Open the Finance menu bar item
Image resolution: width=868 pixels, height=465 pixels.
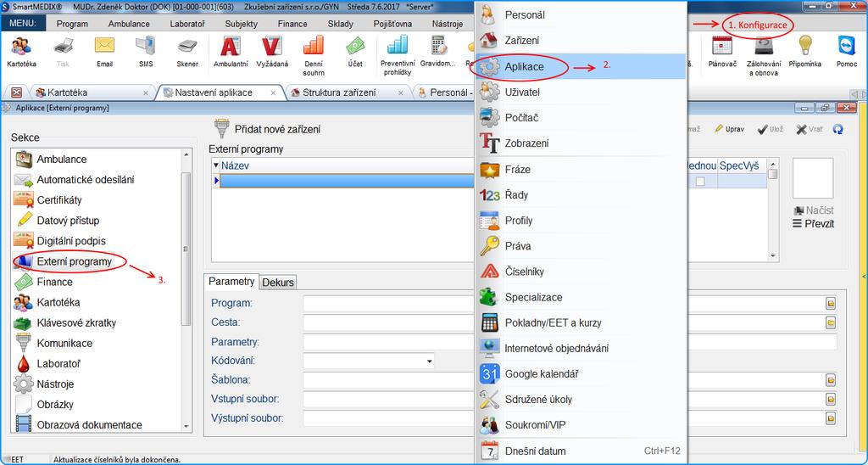tap(292, 24)
